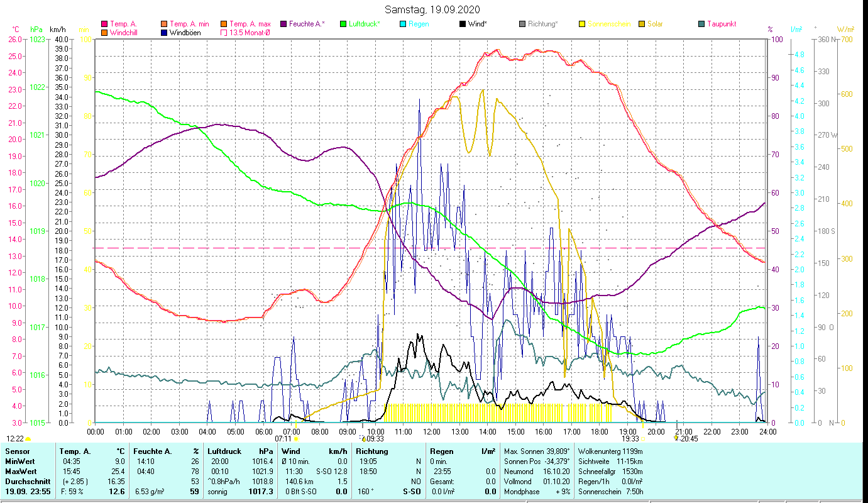Click the chart title Samstag, 19.09.2020

pyautogui.click(x=434, y=9)
